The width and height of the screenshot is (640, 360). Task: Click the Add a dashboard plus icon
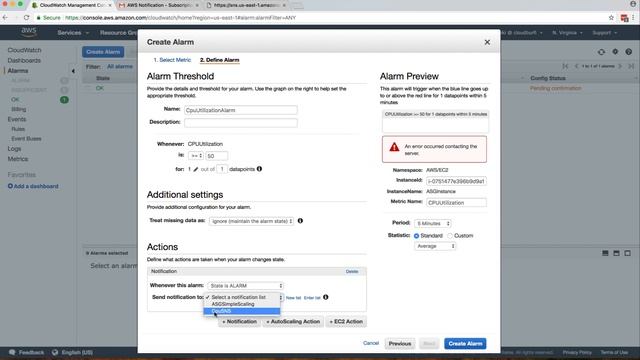tap(10, 186)
